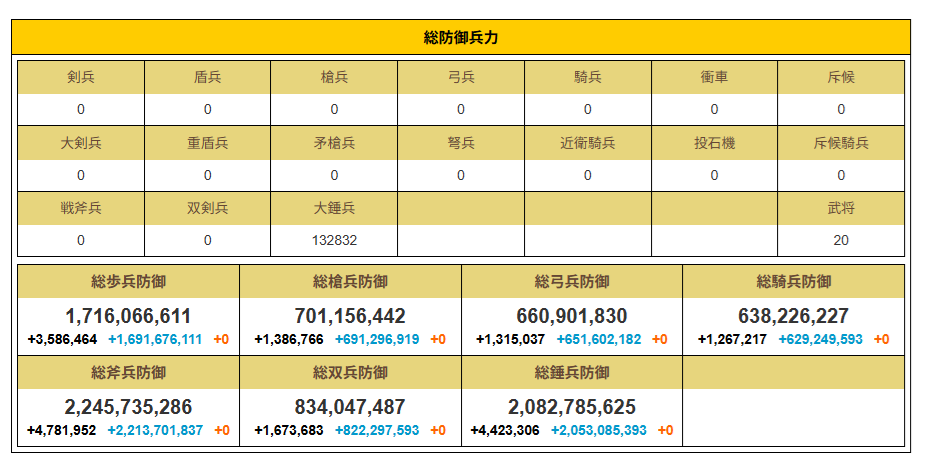Click the 大剣兵 header cell
The width and height of the screenshot is (925, 464).
(x=81, y=143)
